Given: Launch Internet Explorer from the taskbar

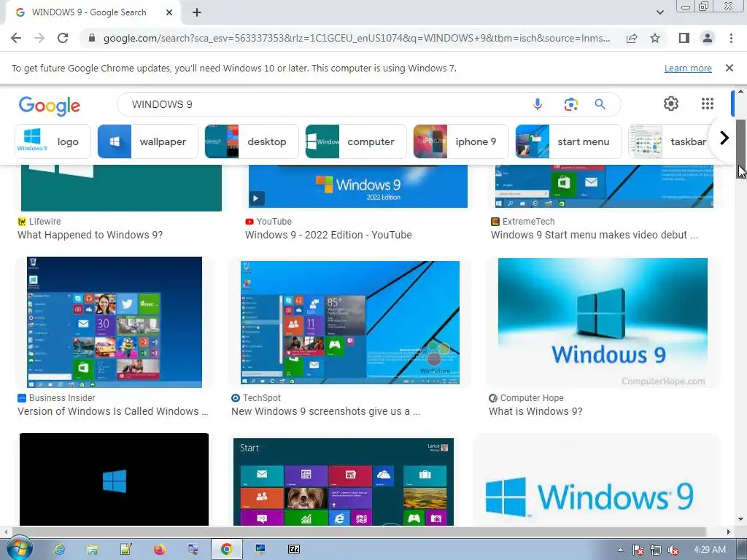Looking at the screenshot, I should [59, 550].
